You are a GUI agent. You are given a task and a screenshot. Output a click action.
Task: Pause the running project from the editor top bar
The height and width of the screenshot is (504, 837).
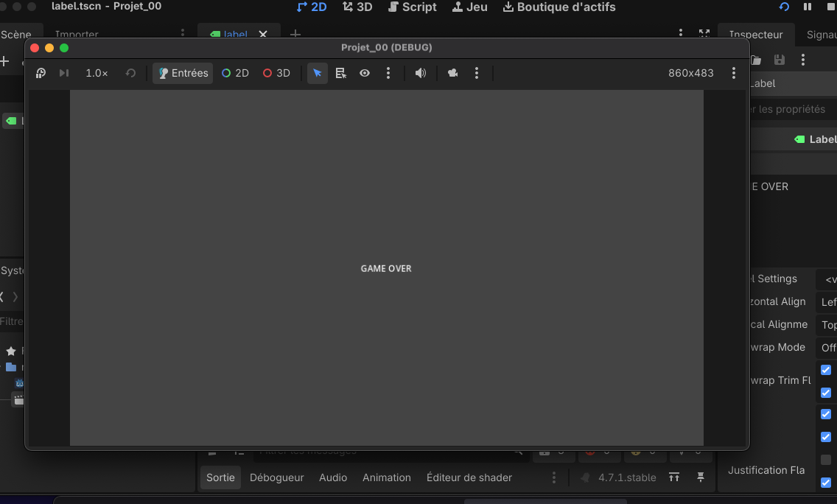tap(808, 7)
